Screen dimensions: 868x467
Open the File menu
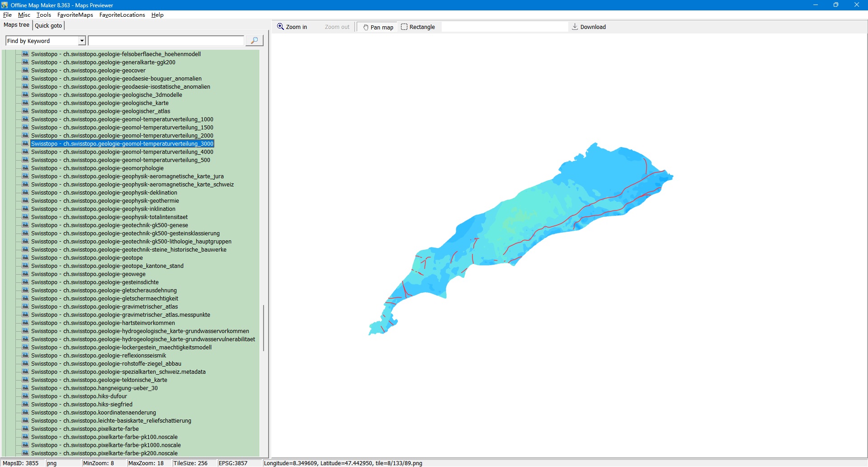7,15
